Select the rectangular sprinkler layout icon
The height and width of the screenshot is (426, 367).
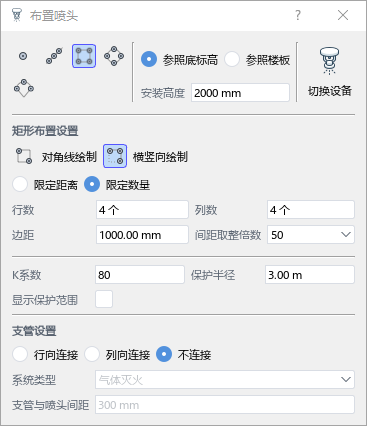[x=84, y=56]
